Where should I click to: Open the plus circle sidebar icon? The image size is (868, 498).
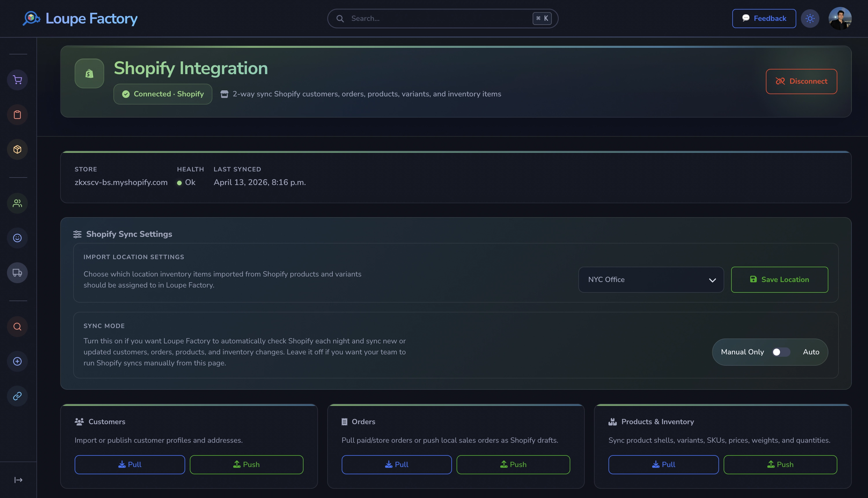[x=17, y=361]
